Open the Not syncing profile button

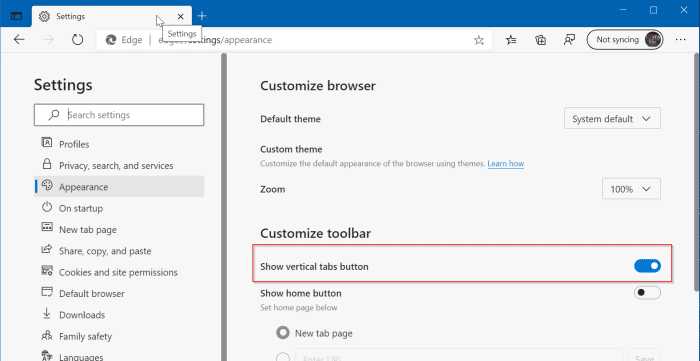[625, 40]
